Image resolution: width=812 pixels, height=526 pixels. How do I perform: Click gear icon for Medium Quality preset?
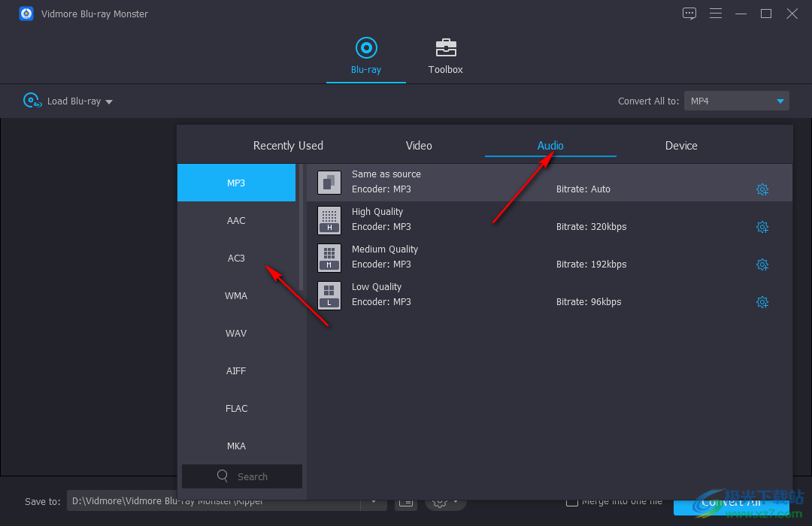tap(762, 265)
